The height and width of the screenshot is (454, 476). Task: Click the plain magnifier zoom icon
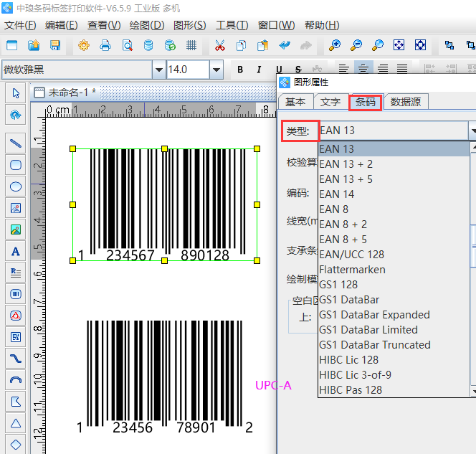pos(378,46)
